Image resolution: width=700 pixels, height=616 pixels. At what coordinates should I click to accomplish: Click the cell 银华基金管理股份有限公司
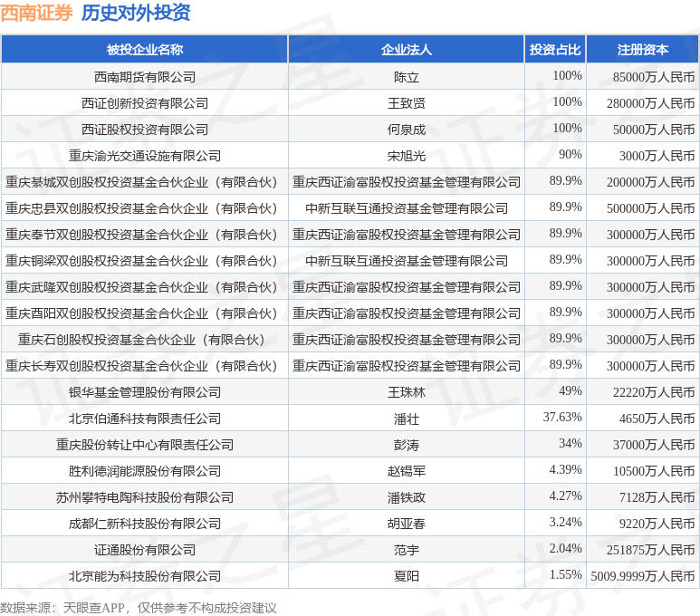pyautogui.click(x=145, y=392)
